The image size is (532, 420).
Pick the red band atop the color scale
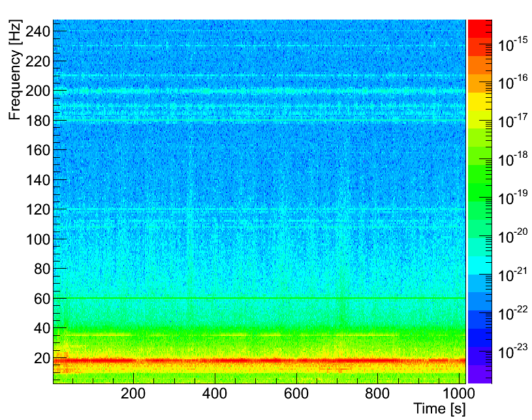pos(480,29)
